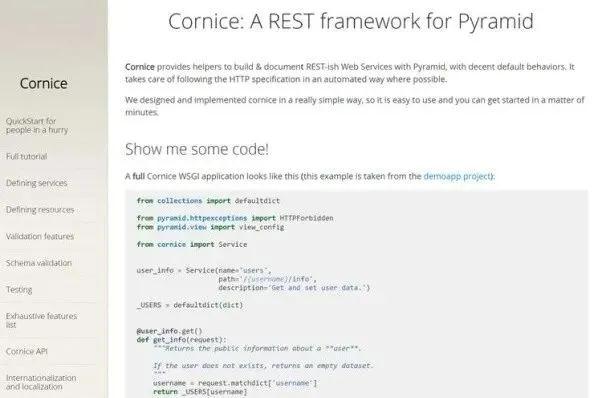
Task: Open Defining services section
Action: (36, 183)
